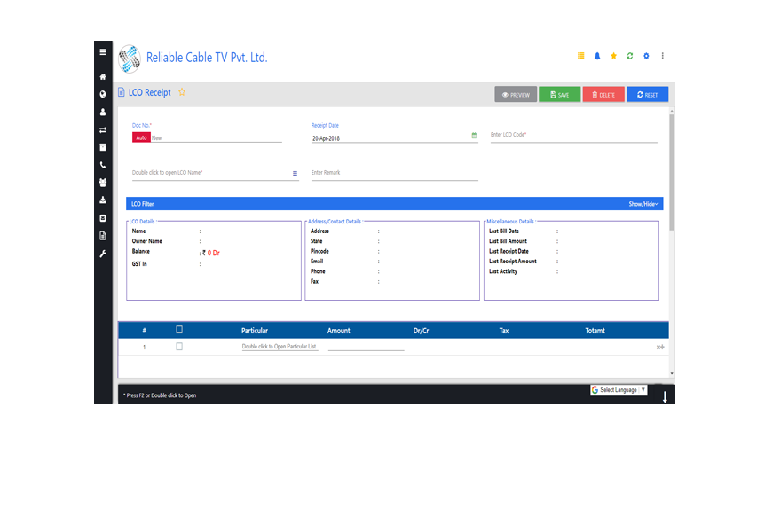765x532 pixels.
Task: Click the Dr/Cr column header
Action: (421, 331)
